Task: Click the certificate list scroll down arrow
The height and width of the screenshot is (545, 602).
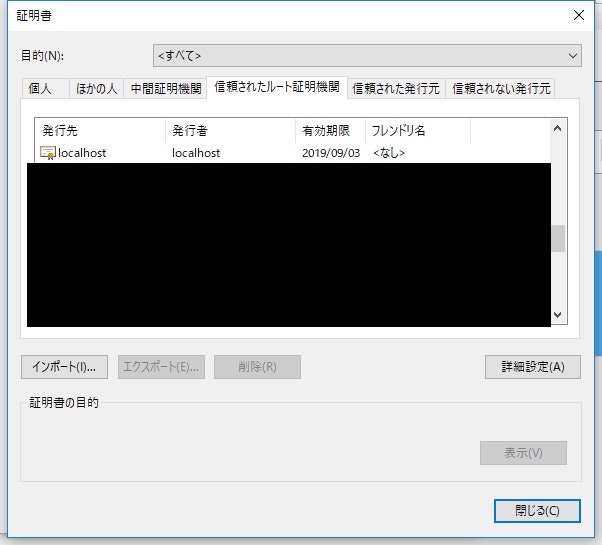Action: [x=558, y=315]
